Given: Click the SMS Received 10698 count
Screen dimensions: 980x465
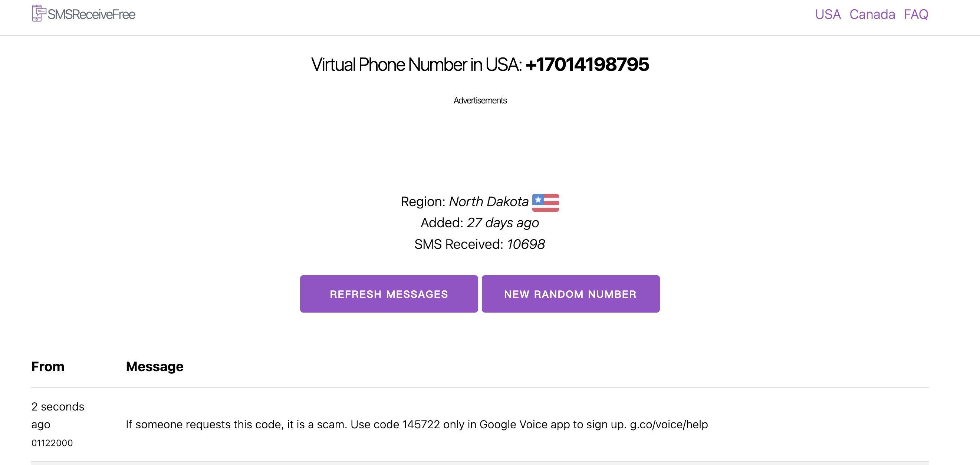Looking at the screenshot, I should 479,244.
